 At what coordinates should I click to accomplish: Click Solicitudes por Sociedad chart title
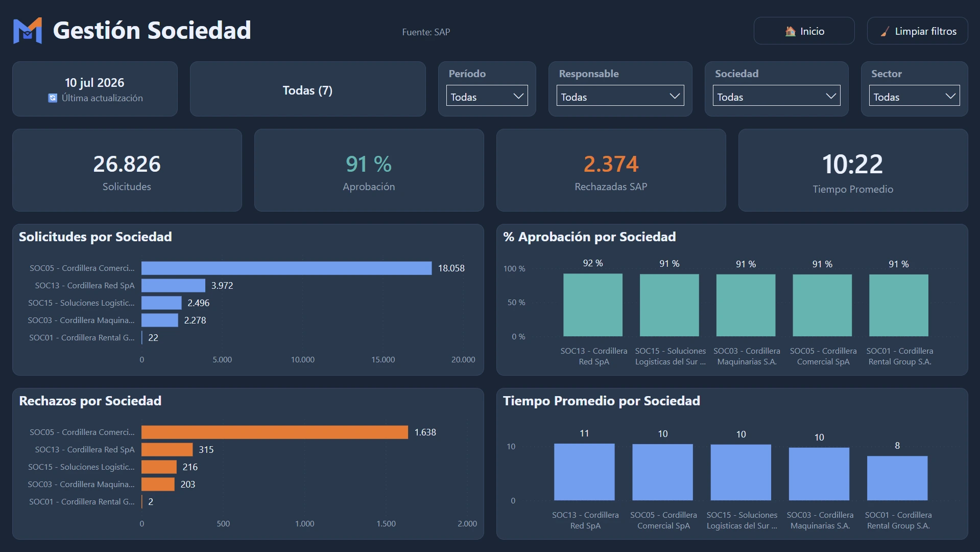(x=95, y=237)
